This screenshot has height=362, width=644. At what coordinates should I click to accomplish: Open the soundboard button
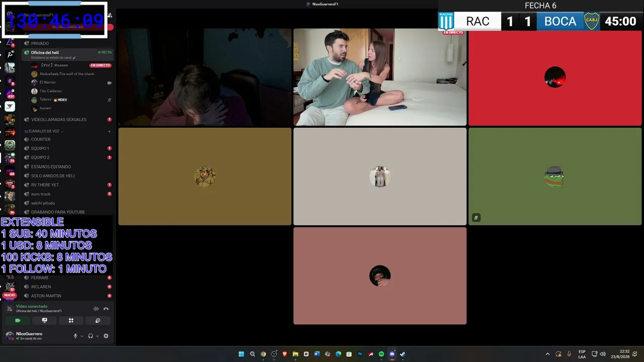point(98,320)
